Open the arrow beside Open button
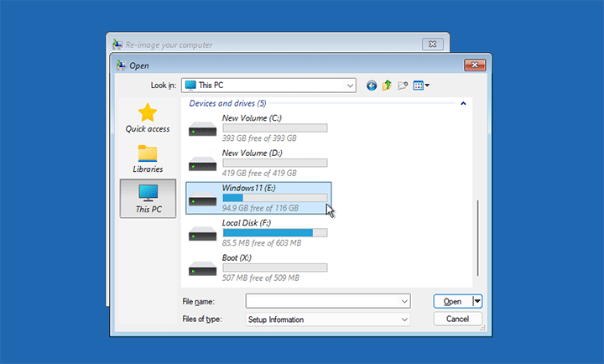This screenshot has width=604, height=364. 477,301
